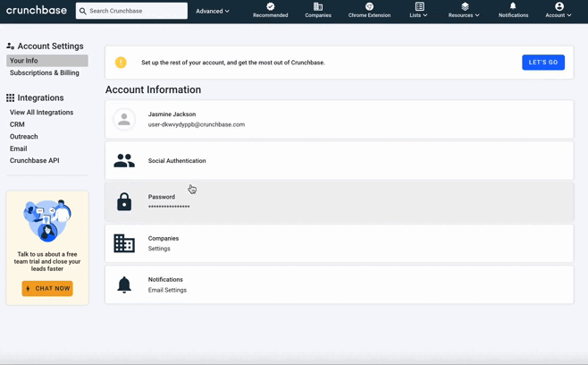
Task: Click the team trial illustration
Action: (47, 220)
